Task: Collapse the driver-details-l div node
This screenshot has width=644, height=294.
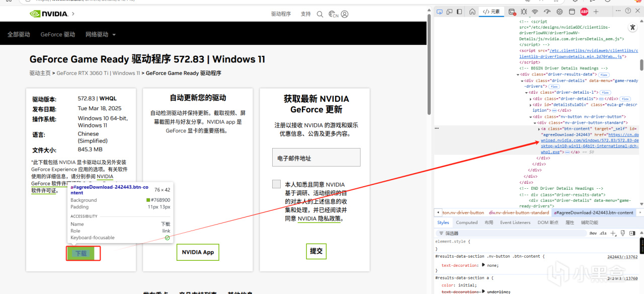Action: (526, 93)
